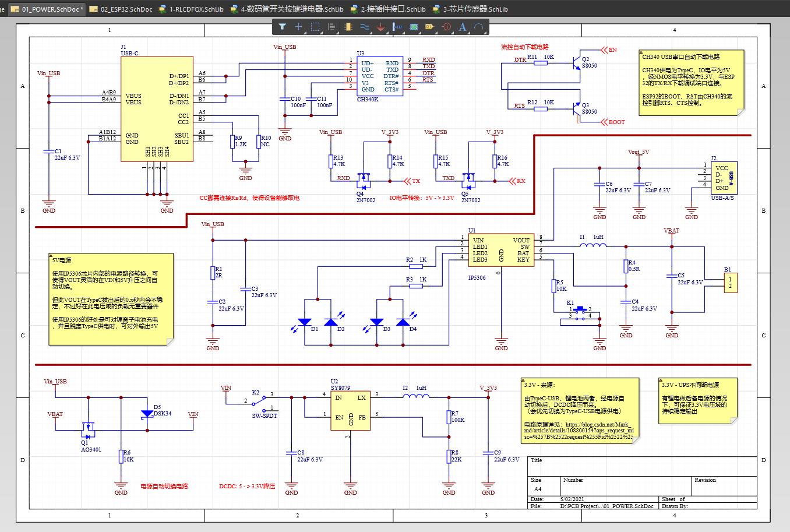The height and width of the screenshot is (532, 790).
Task: Select capacitor C1 22uF 6.3V
Action: pos(48,152)
